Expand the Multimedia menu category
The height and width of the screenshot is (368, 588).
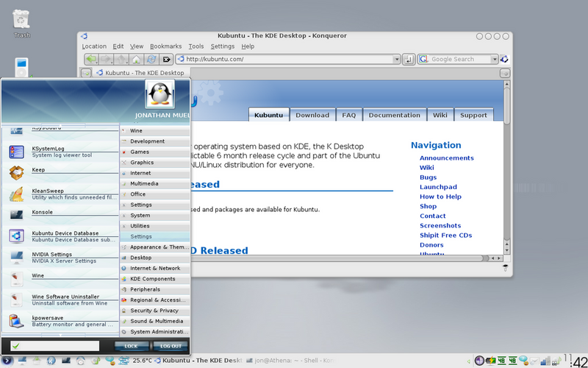coord(155,183)
